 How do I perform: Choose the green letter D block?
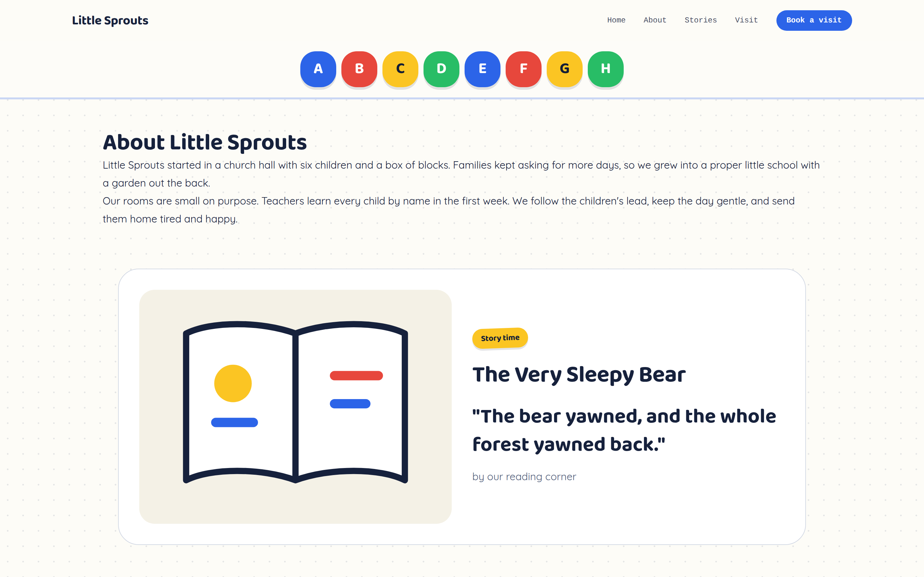click(x=441, y=69)
